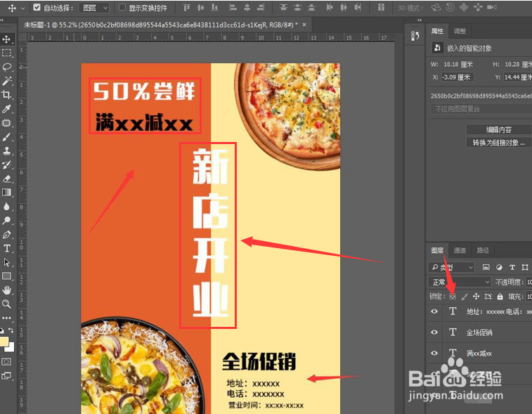
Task: Filter layers by pixel layers
Action: click(x=486, y=267)
